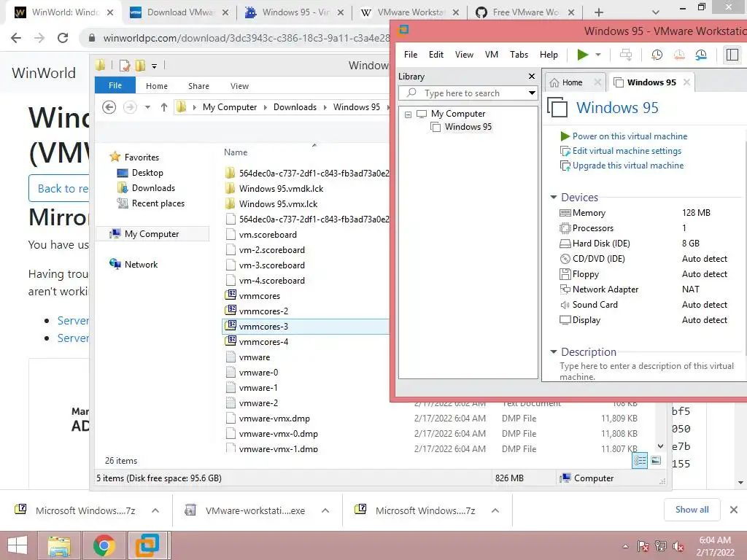
Task: Select the 'vmmcores-4' file
Action: pos(263,342)
